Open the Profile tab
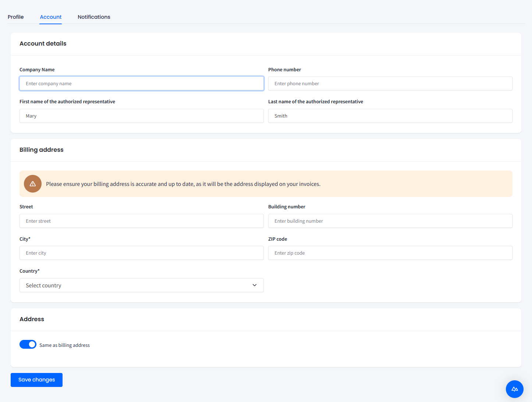Screen dimensions: 532x402 [15, 17]
